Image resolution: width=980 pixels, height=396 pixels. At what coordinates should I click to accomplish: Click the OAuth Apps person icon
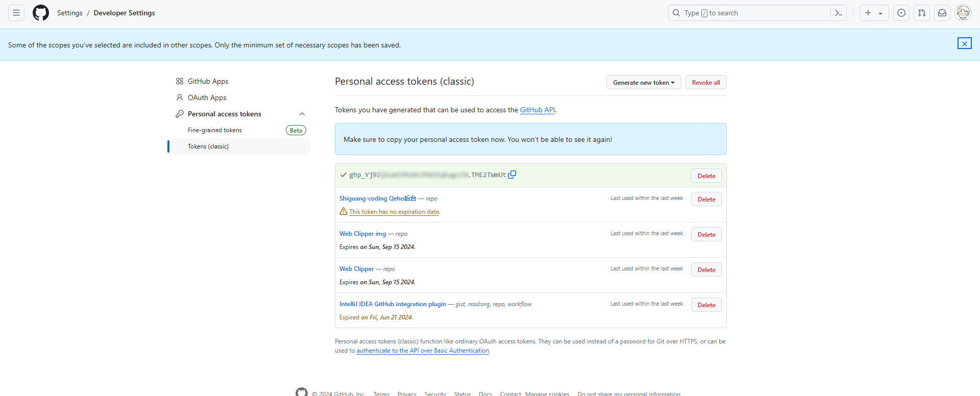[180, 97]
